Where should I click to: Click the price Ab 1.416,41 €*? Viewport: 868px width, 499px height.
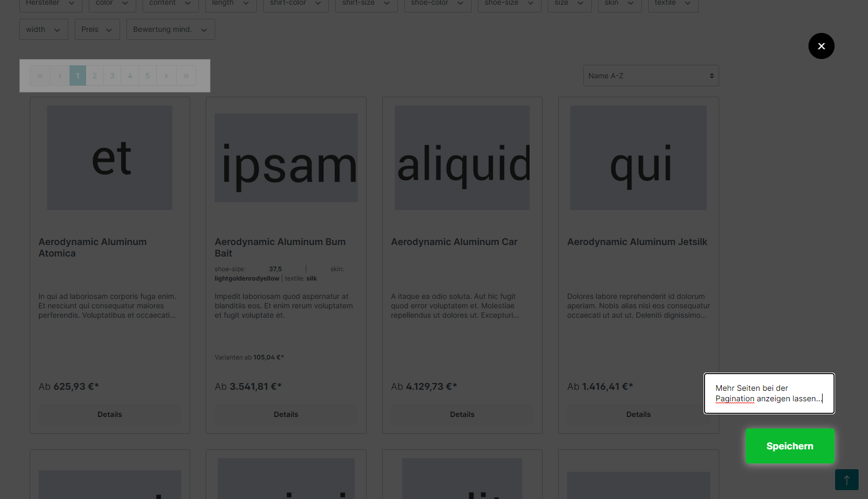tap(600, 387)
